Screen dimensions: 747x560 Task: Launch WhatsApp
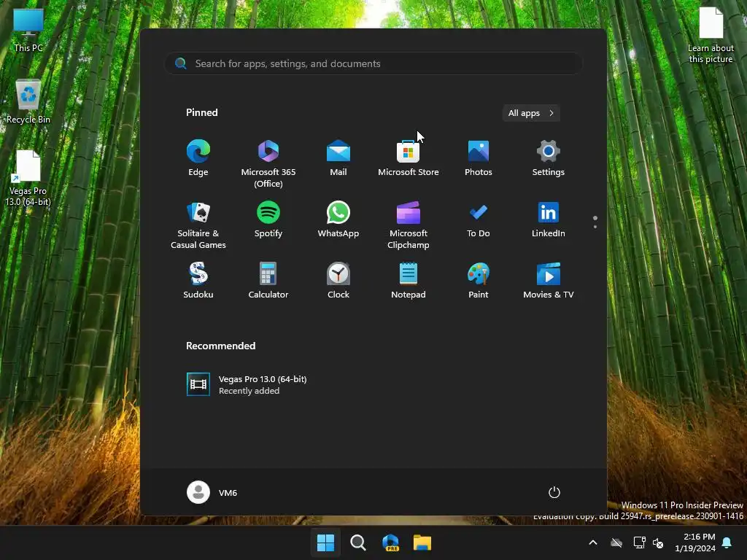coord(338,219)
